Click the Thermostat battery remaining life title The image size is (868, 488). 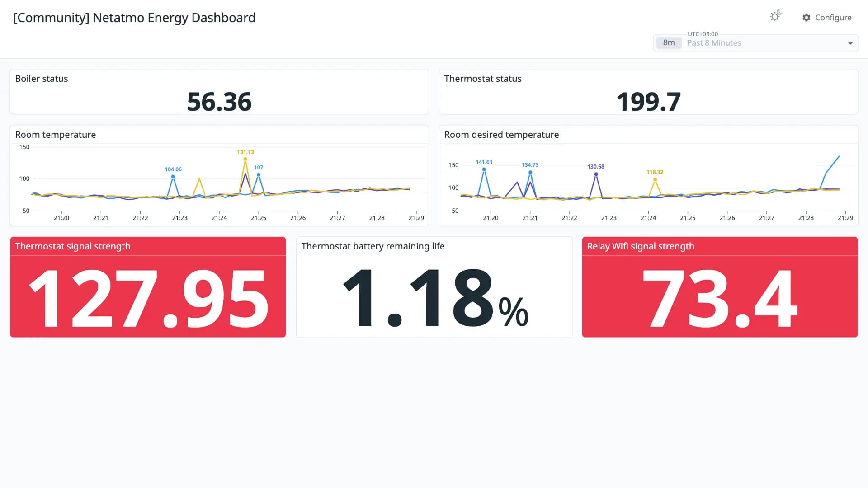pyautogui.click(x=373, y=246)
